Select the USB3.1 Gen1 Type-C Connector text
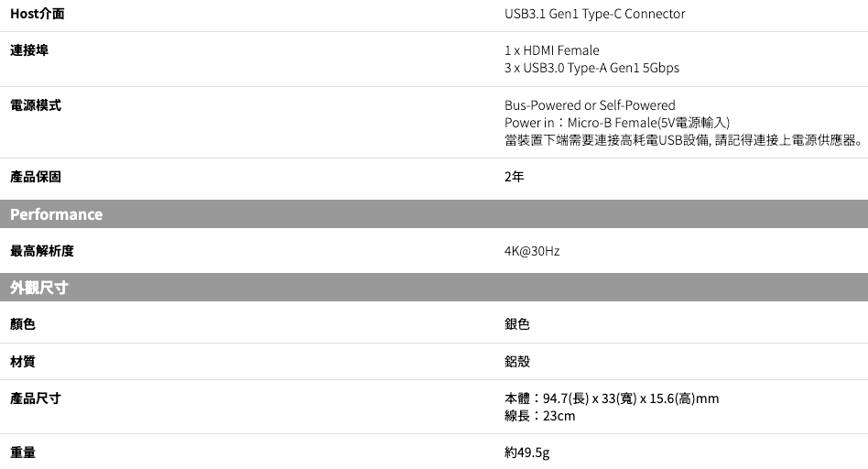The height and width of the screenshot is (469, 868). [x=594, y=14]
